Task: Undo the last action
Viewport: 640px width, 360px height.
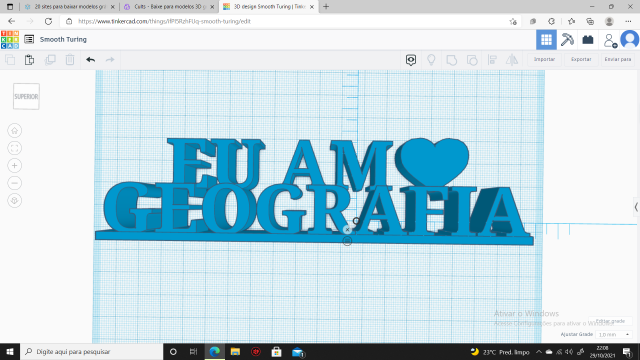Action: pyautogui.click(x=91, y=60)
